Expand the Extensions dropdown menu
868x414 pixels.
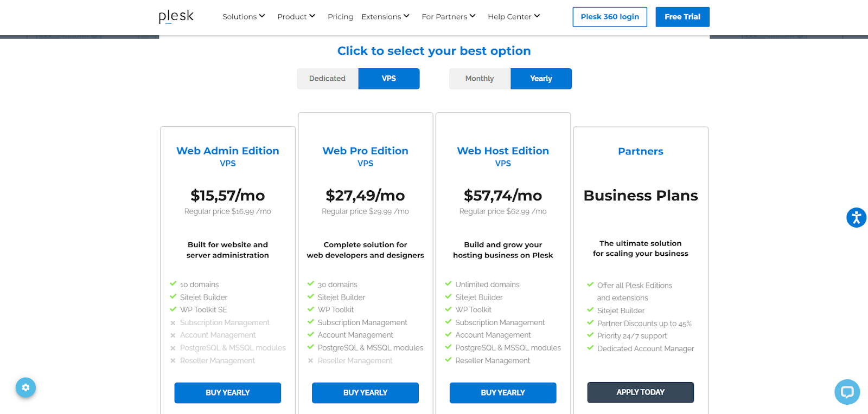[385, 17]
